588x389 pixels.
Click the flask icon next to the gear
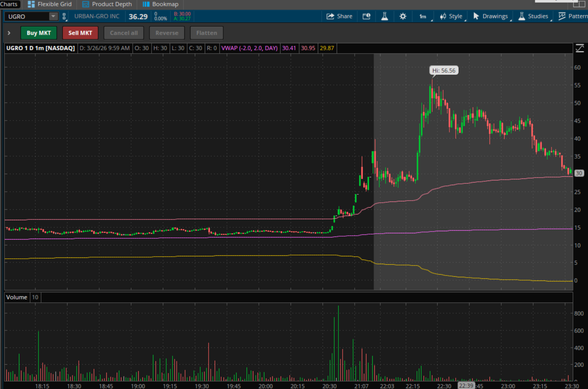(x=384, y=16)
